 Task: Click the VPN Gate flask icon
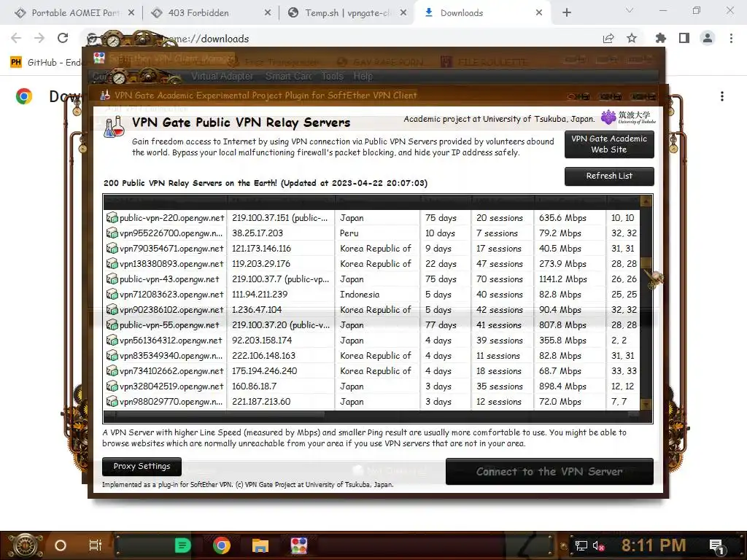pos(115,126)
